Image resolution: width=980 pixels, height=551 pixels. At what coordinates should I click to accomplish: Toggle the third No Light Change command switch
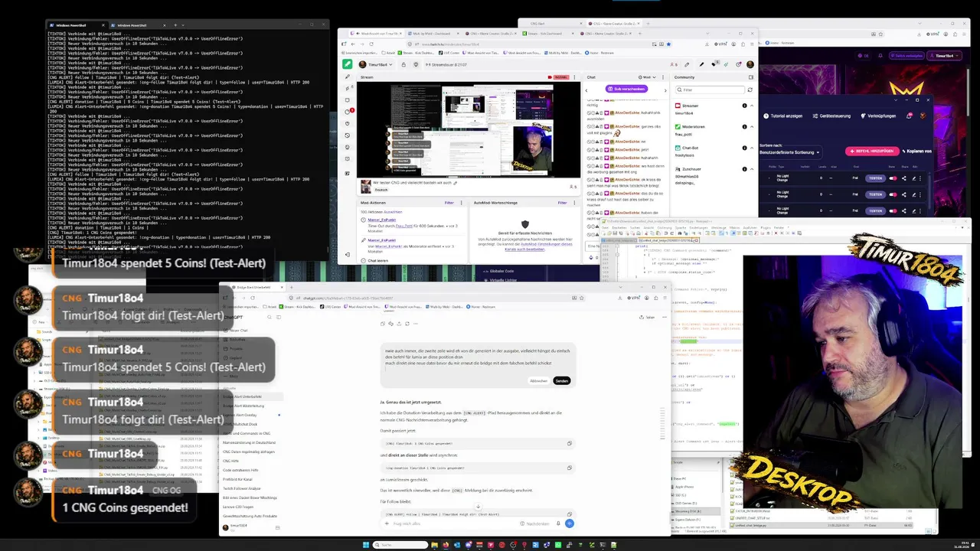pos(892,210)
